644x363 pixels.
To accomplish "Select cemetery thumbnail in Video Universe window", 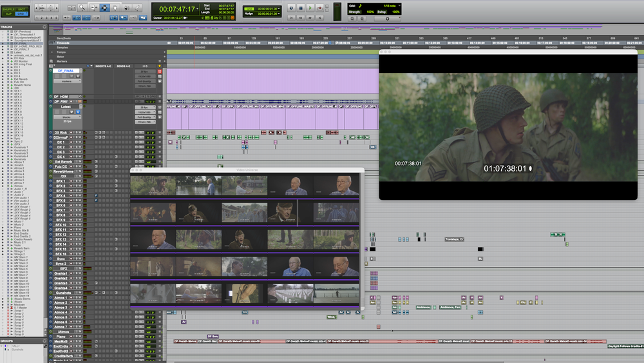I will pos(290,293).
